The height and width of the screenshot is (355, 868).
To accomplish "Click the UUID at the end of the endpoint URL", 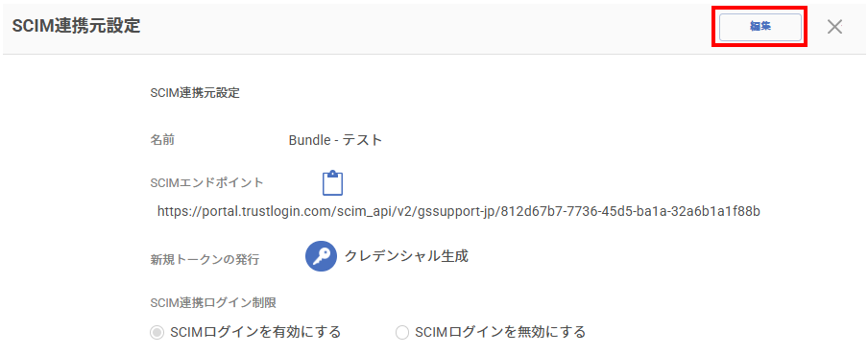I will (x=631, y=211).
